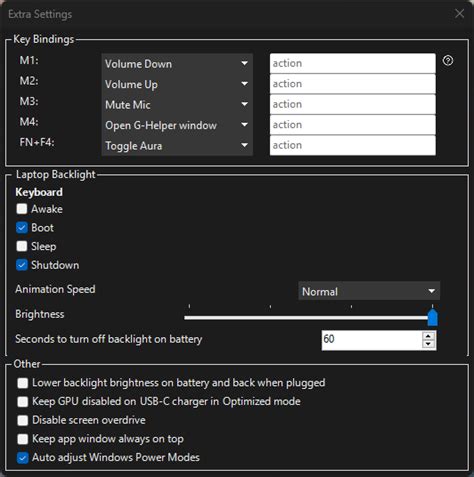The image size is (474, 477).
Task: Check Keep GPU disabled on USB-C charger
Action: tap(23, 402)
